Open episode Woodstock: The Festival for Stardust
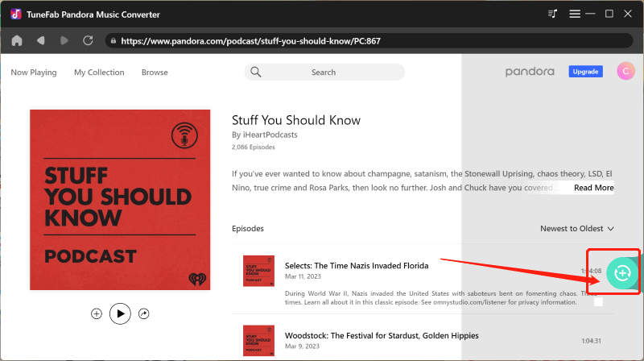Image resolution: width=644 pixels, height=361 pixels. 382,335
